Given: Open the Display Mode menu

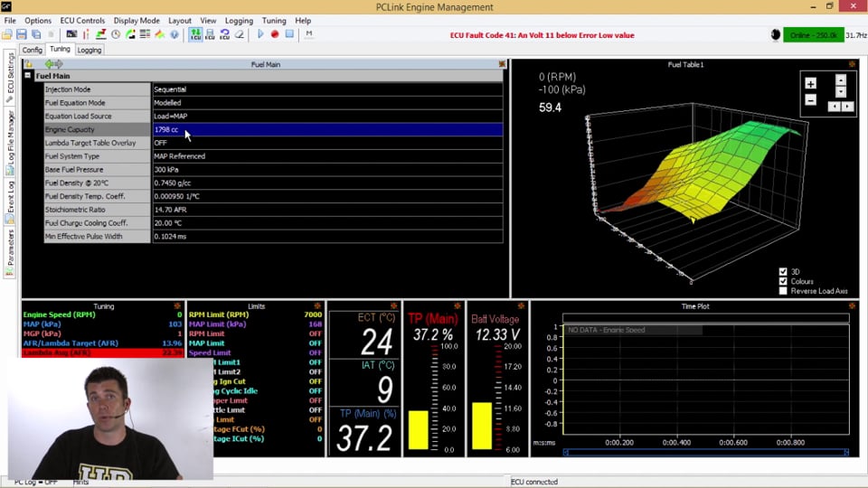Looking at the screenshot, I should [137, 21].
